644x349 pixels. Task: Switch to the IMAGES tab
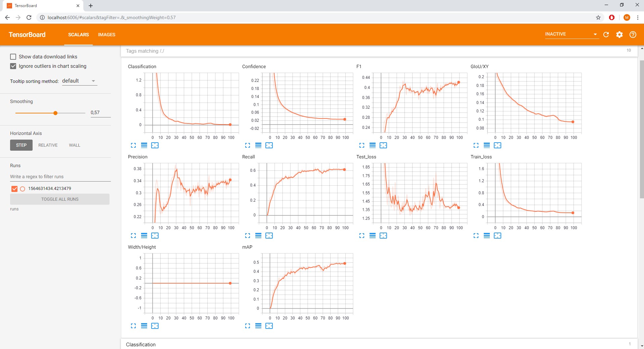point(106,35)
